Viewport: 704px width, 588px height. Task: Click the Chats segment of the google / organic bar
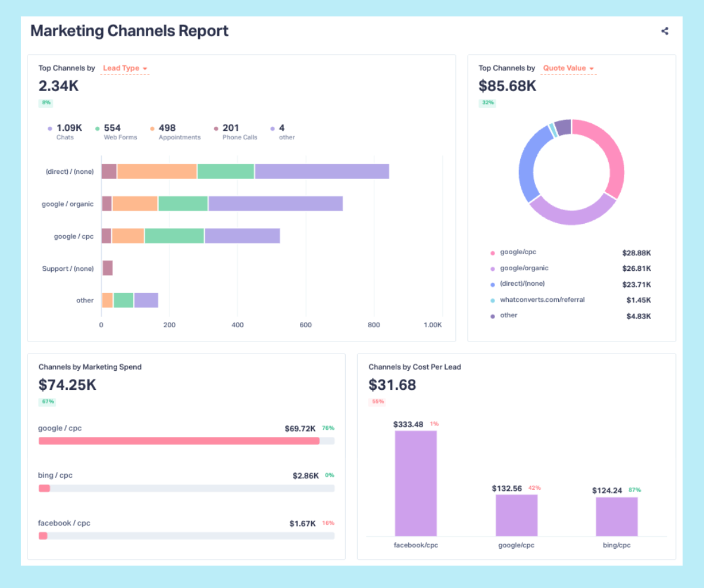point(275,204)
